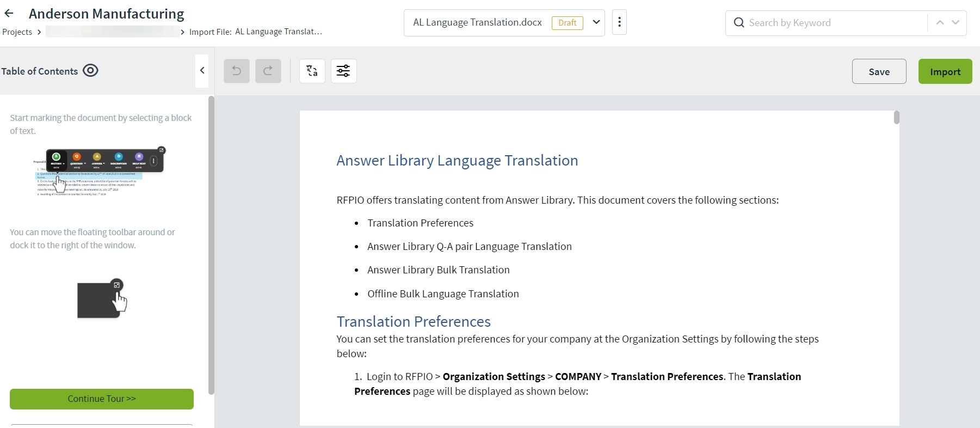Expand the AL Language Translation.docx file dropdown
Viewport: 980px width, 428px height.
pos(596,22)
